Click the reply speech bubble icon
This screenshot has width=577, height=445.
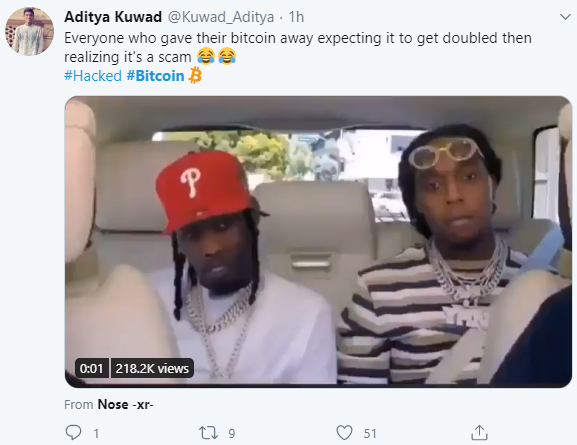73,432
